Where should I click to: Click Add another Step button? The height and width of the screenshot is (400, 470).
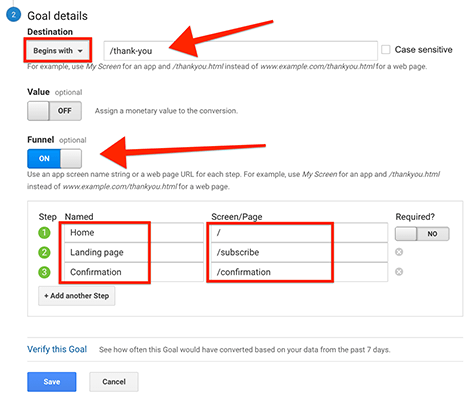point(77,296)
